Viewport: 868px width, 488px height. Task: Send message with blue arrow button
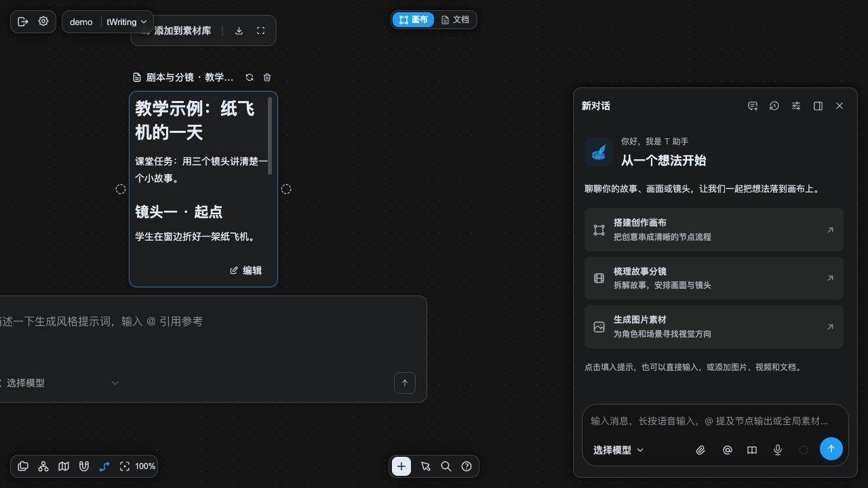click(831, 449)
